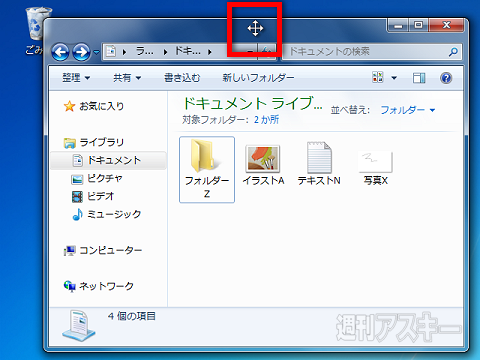The width and height of the screenshot is (480, 360).
Task: Click the ドキュメントの検索 search field
Action: 372,52
